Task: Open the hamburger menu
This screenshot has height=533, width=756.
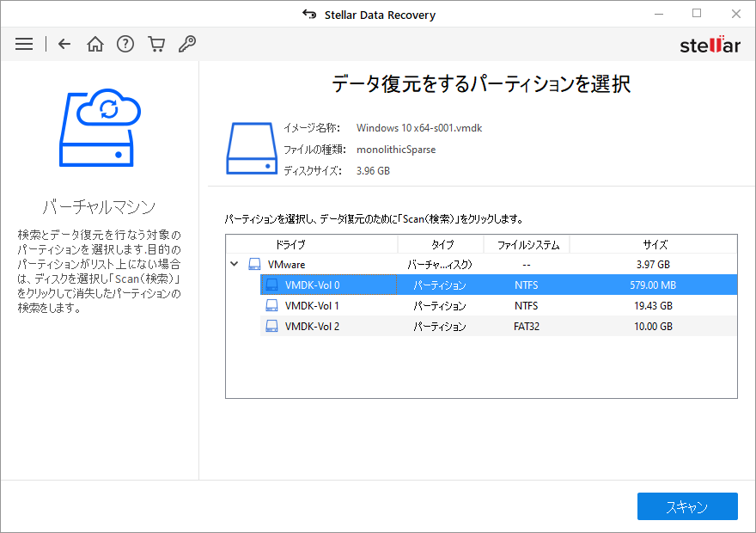Action: pos(24,44)
